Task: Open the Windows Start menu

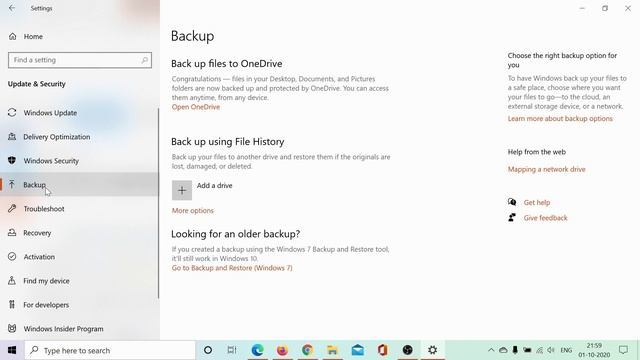Action: click(12, 350)
